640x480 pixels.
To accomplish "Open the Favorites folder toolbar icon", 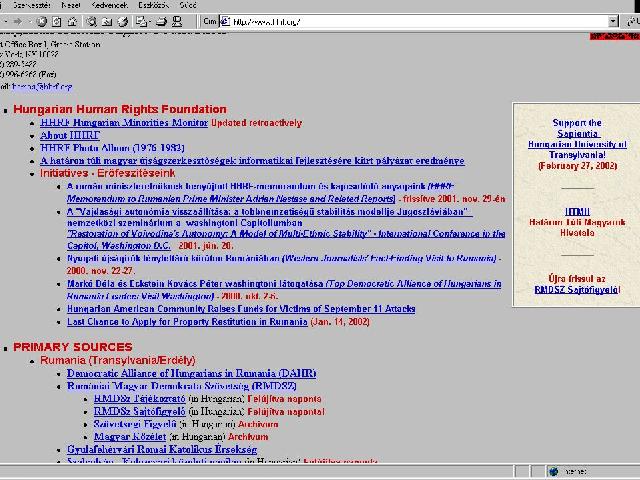I will point(107,22).
